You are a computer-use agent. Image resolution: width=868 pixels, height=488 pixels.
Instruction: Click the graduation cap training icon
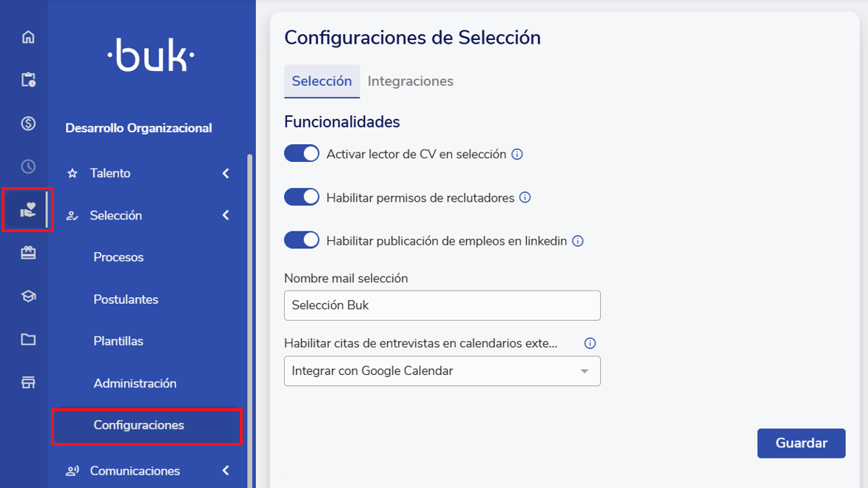point(28,296)
